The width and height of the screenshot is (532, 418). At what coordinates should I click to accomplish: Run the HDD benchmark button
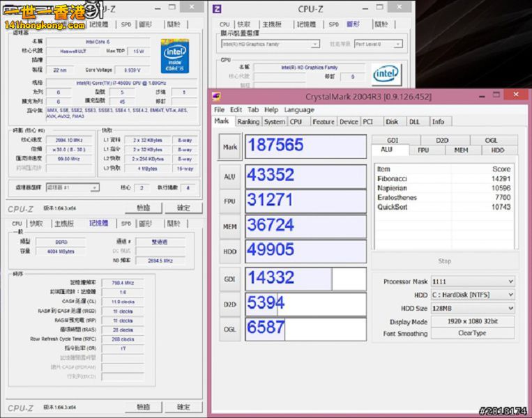click(230, 251)
